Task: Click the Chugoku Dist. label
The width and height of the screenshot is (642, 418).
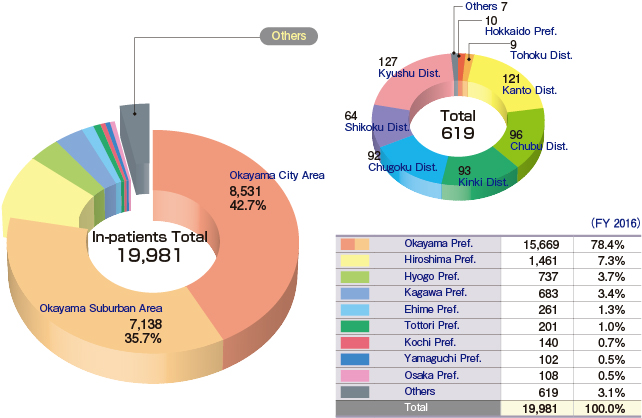Action: point(403,167)
